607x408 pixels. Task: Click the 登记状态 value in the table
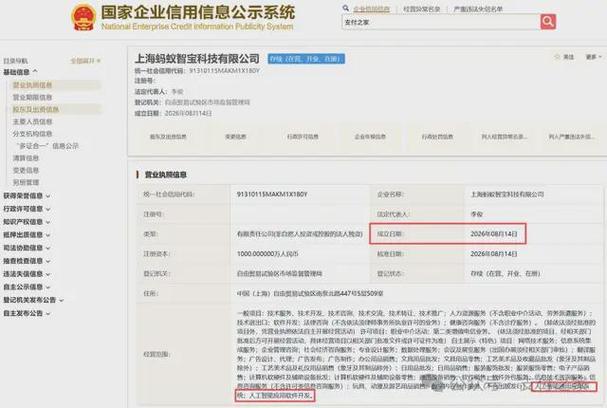(x=505, y=274)
